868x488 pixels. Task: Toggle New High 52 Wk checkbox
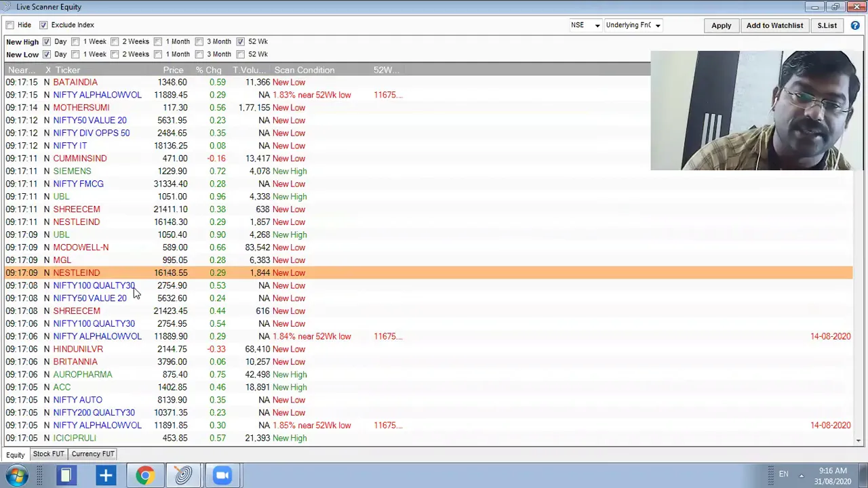(x=240, y=41)
